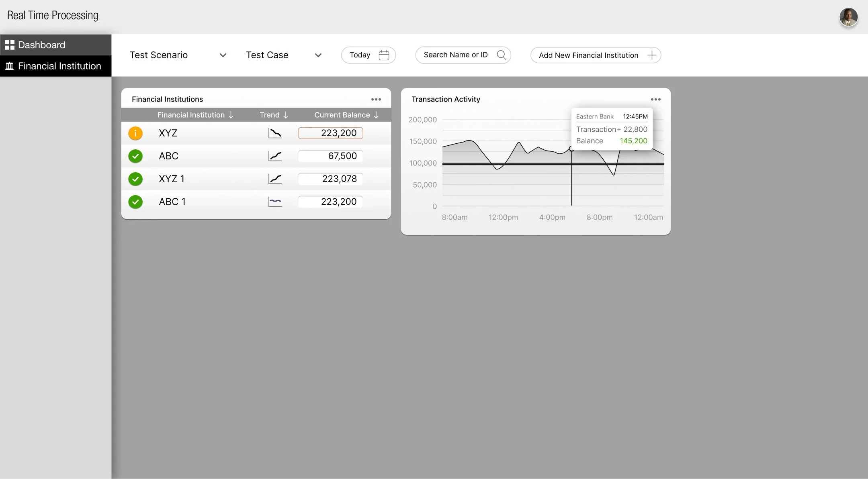Expand the Test Scenario dropdown

pos(223,55)
